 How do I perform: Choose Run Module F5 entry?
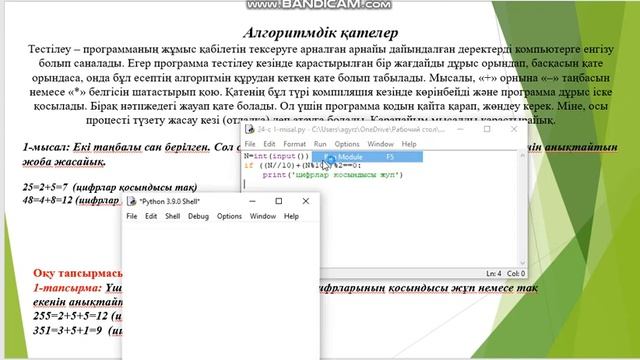(367, 157)
